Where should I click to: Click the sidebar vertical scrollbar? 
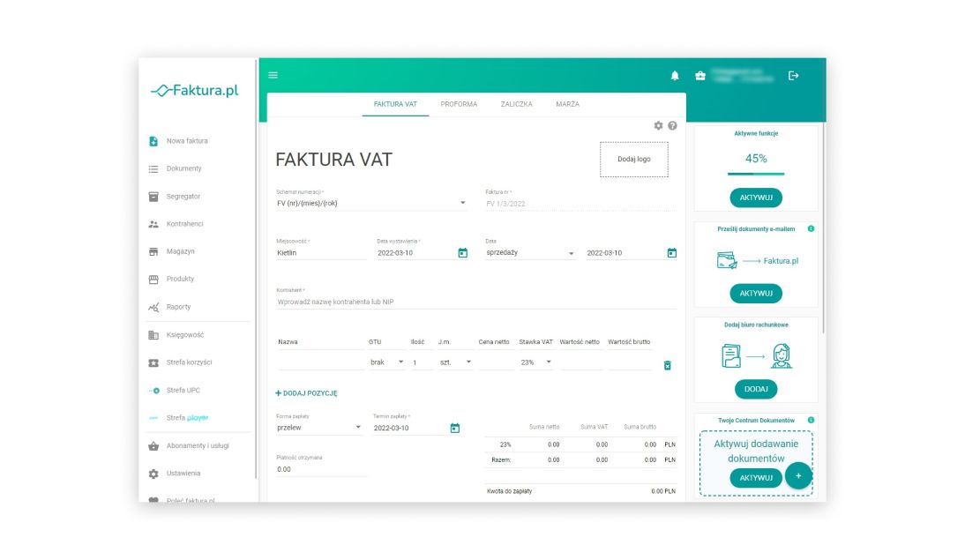256,268
